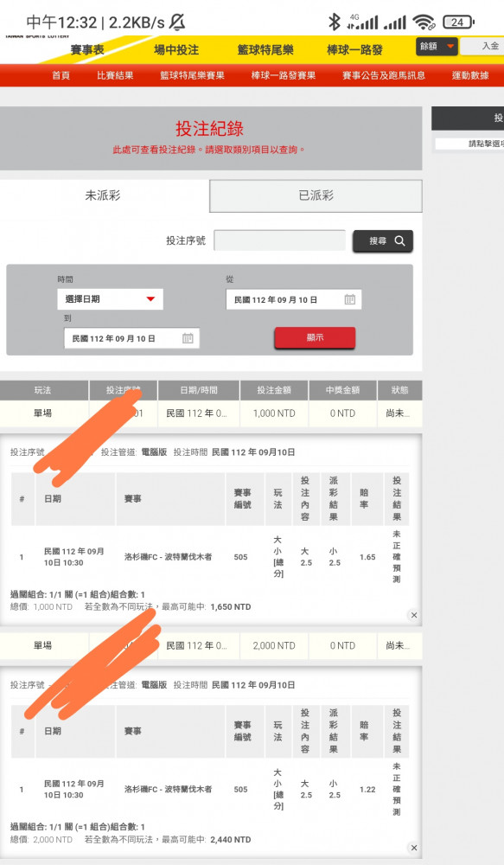Expand the 選擇日期 dropdown
The image size is (504, 865).
click(x=111, y=299)
